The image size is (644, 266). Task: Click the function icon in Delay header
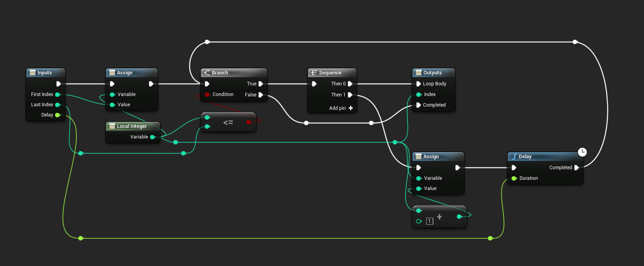coord(514,157)
